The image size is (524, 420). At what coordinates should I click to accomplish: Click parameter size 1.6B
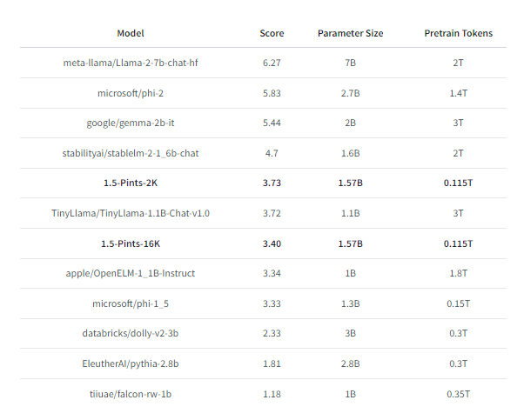tap(350, 153)
